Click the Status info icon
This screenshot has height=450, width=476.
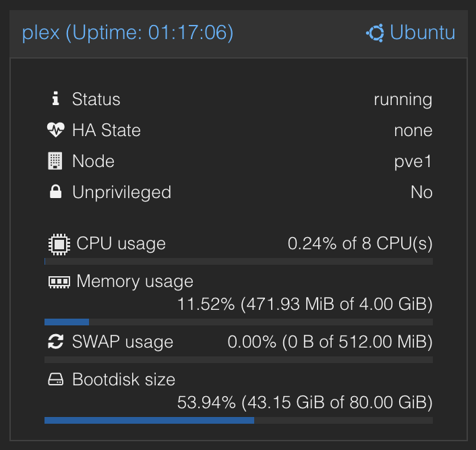point(56,99)
